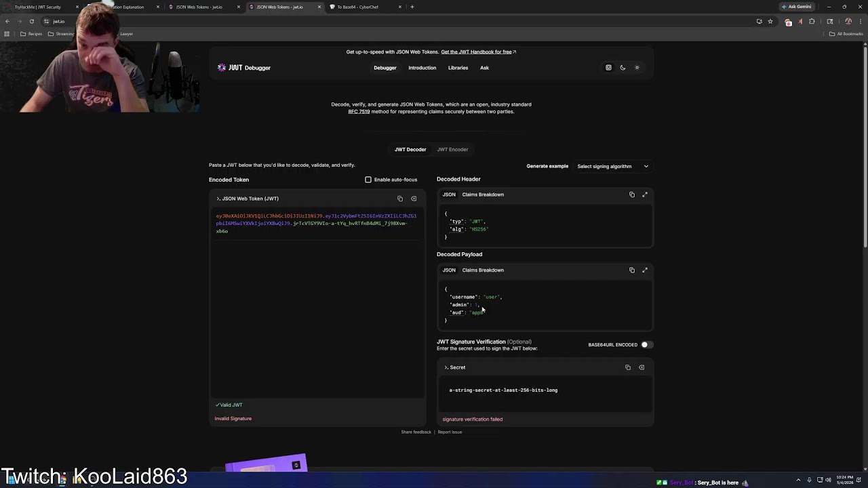Viewport: 868px width, 488px height.
Task: Clear the Secret field
Action: pyautogui.click(x=642, y=367)
